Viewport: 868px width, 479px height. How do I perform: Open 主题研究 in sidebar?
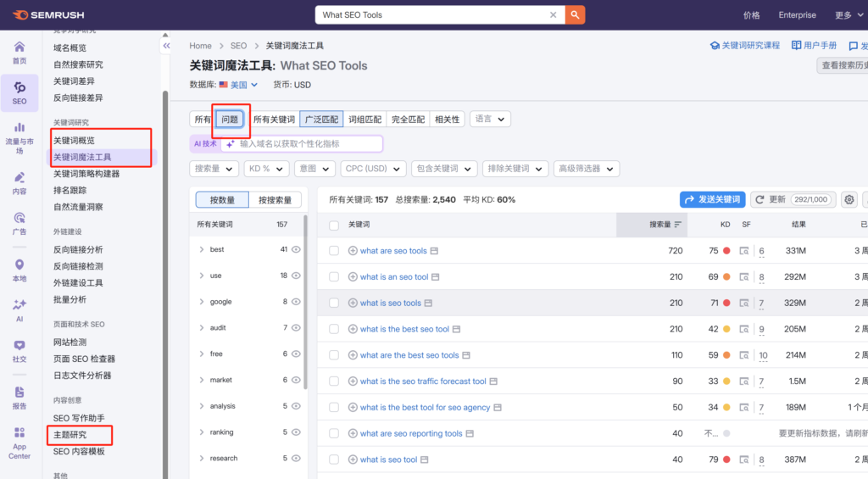70,435
